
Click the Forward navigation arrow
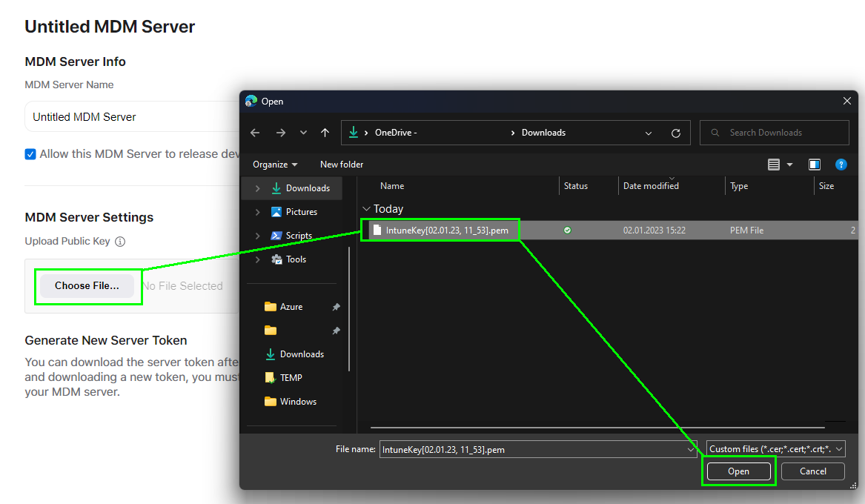pyautogui.click(x=280, y=133)
